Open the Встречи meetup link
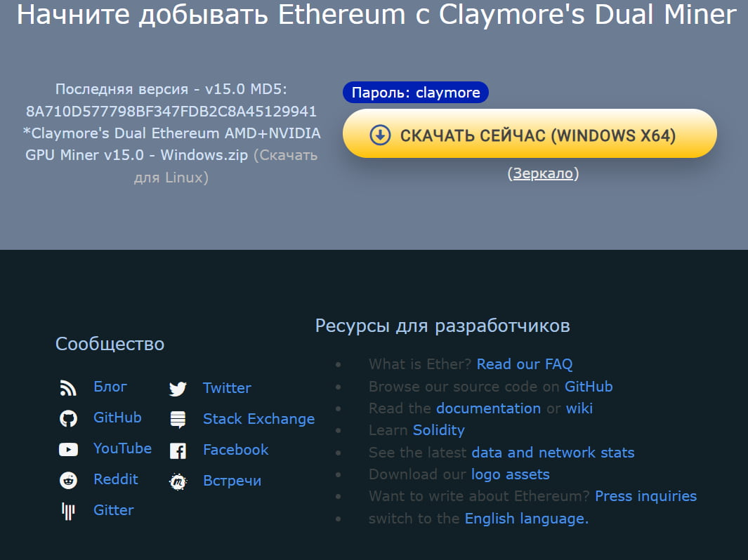748x560 pixels. [232, 481]
